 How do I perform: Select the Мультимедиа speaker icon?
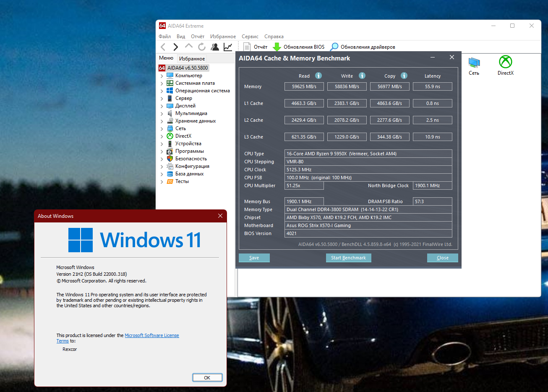click(170, 113)
